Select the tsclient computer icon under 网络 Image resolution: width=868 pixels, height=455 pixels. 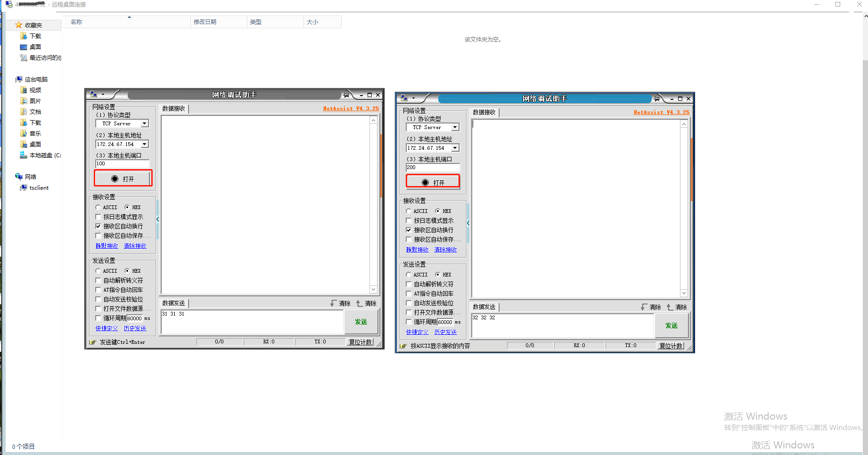point(24,188)
